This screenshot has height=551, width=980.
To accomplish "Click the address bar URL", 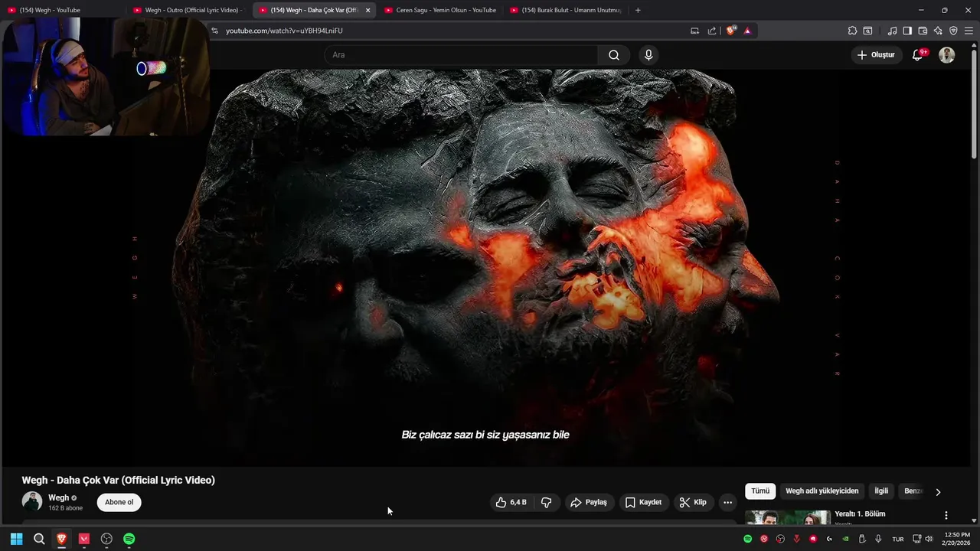I will click(x=284, y=31).
